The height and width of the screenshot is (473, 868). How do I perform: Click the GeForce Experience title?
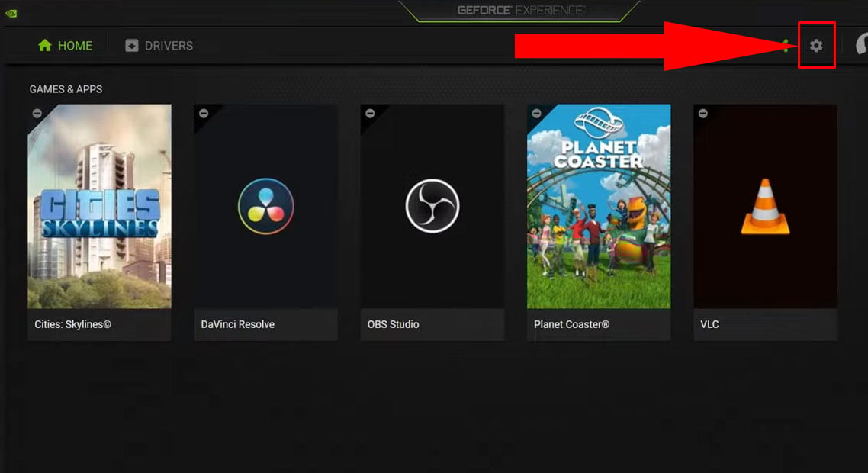(519, 11)
